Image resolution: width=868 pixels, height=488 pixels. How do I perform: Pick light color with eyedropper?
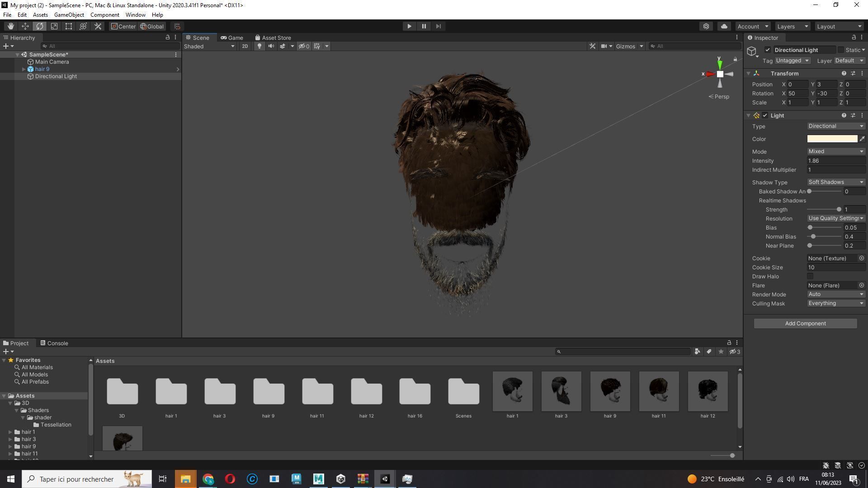[862, 139]
